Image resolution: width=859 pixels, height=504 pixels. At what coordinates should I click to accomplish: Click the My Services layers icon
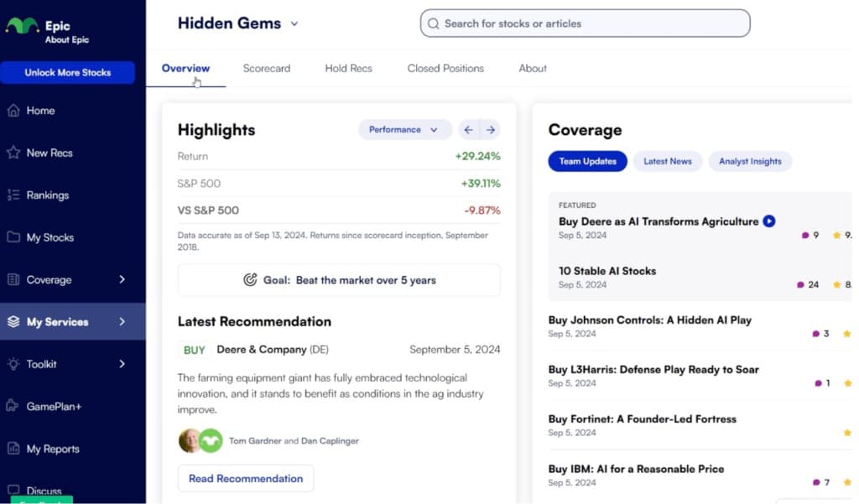tap(13, 321)
